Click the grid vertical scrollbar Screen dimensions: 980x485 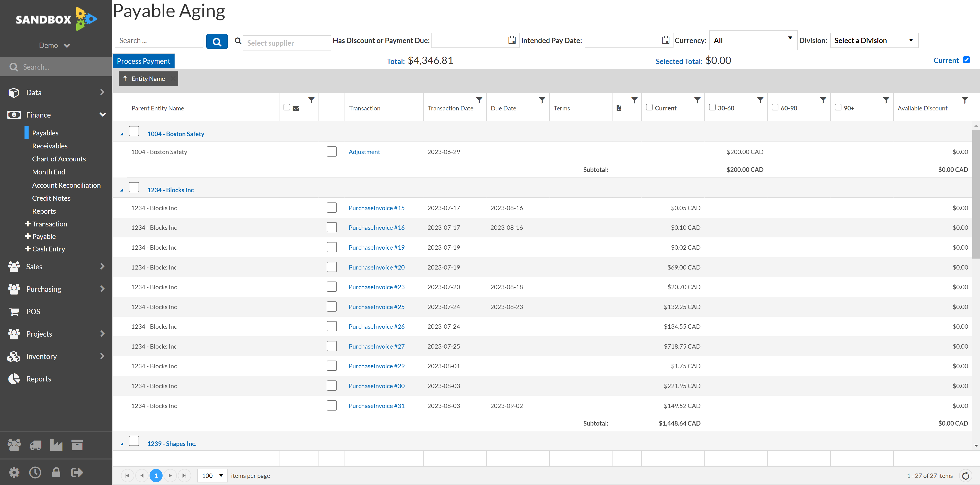point(976,194)
